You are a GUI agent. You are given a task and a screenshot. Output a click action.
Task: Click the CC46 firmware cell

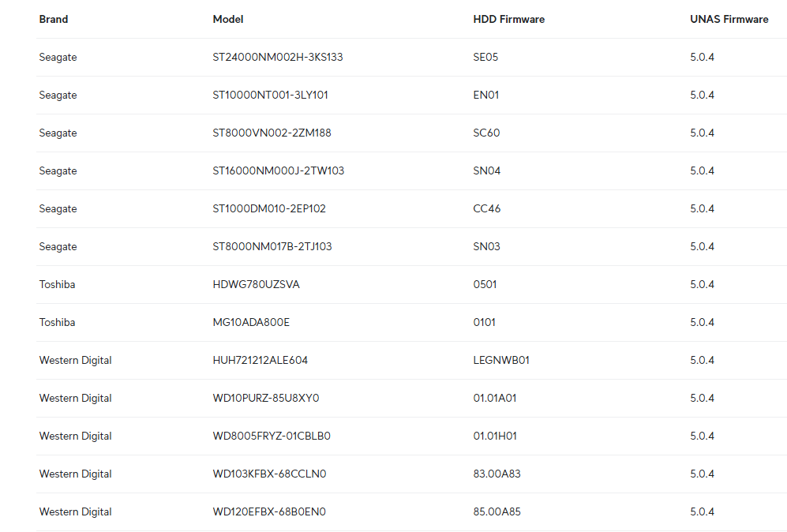coord(486,208)
